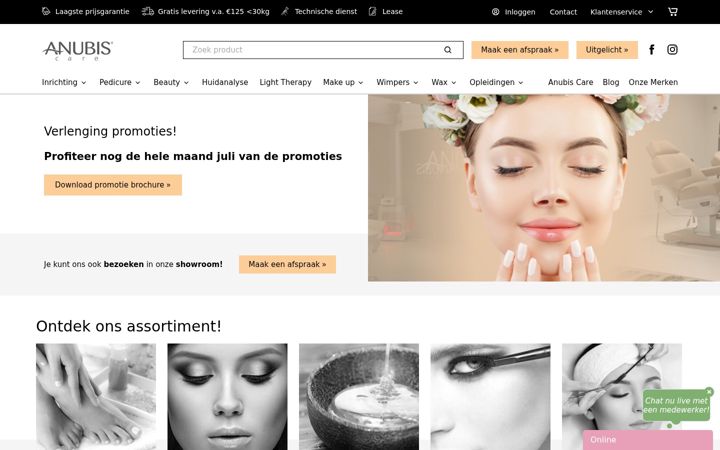The image size is (720, 450).
Task: Open the wax bowl category thumbnail
Action: [359, 397]
